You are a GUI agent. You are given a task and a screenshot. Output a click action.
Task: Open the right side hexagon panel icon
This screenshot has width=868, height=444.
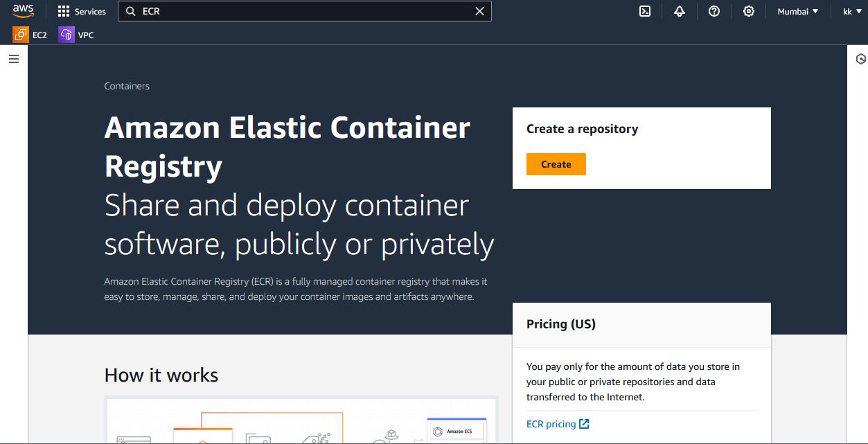861,59
